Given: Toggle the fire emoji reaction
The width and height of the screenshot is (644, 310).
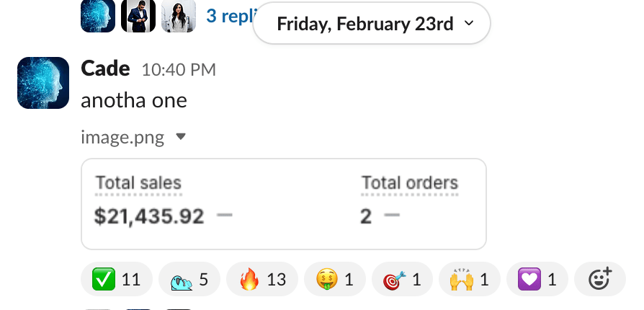Looking at the screenshot, I should point(261,279).
